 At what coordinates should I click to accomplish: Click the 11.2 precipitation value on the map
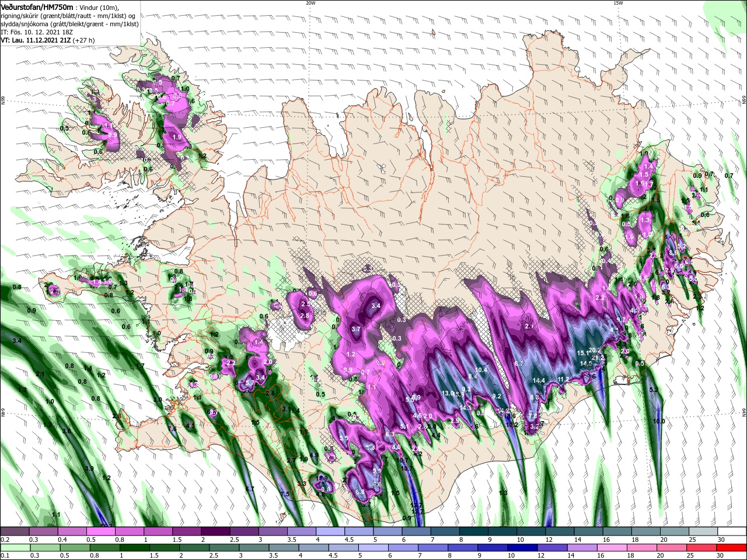tap(563, 379)
